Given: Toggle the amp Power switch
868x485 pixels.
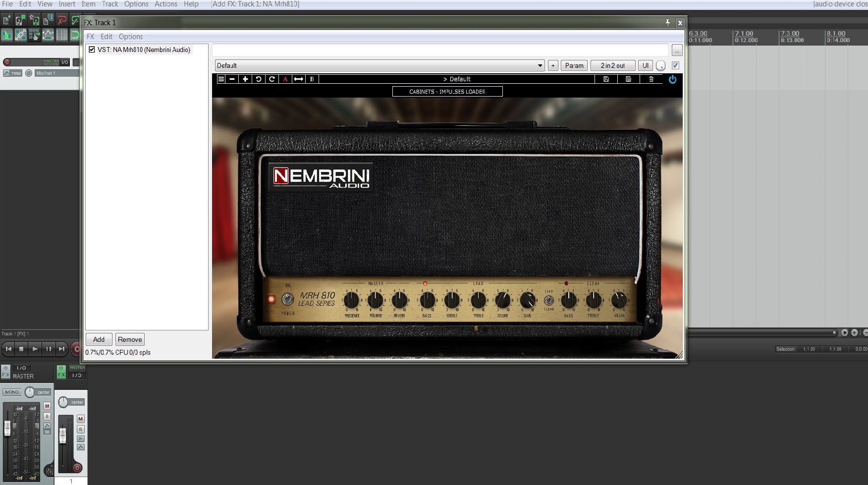Looking at the screenshot, I should point(287,299).
